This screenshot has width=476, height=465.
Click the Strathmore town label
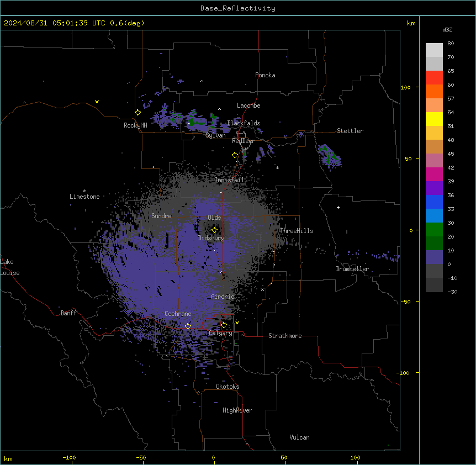[x=285, y=336]
